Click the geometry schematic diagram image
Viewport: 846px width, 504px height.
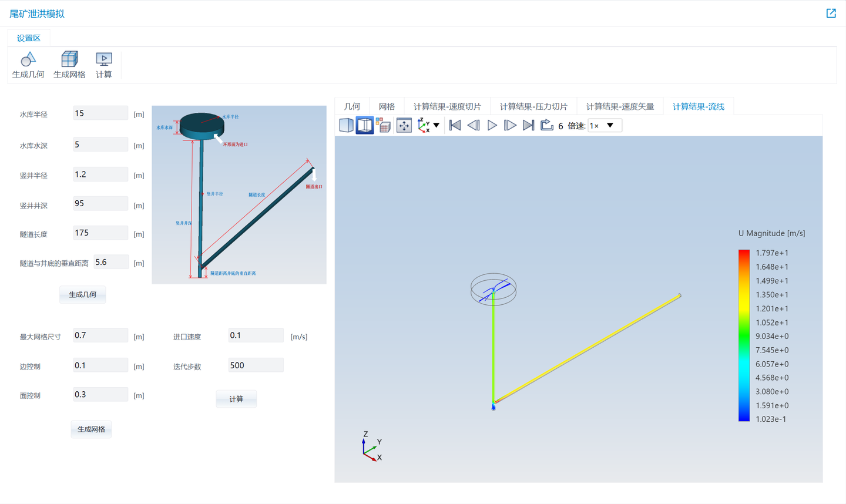point(239,195)
